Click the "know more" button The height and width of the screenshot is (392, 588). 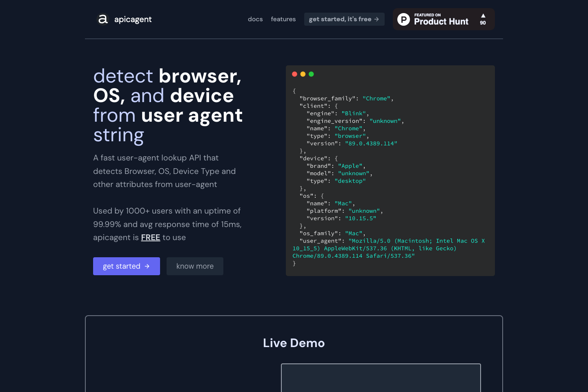[x=195, y=266]
